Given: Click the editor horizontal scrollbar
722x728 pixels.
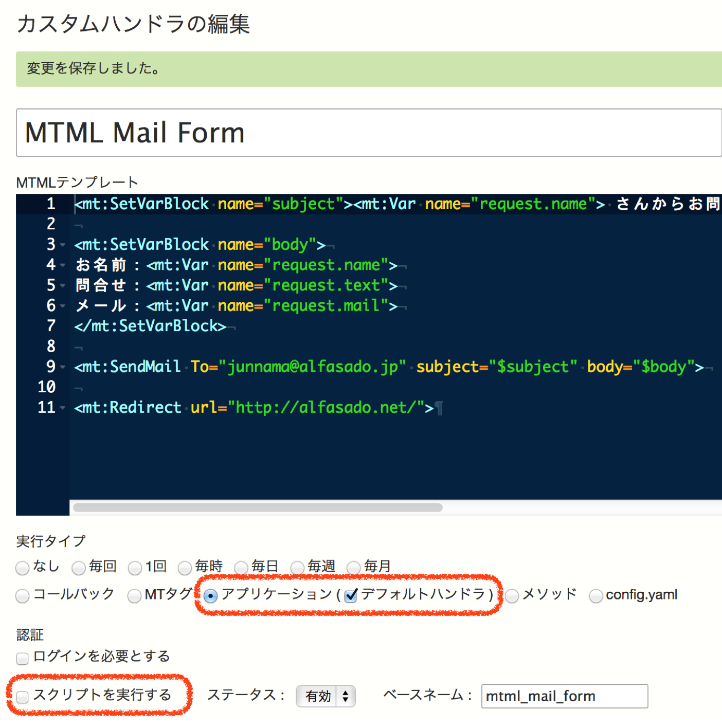Looking at the screenshot, I should click(258, 507).
